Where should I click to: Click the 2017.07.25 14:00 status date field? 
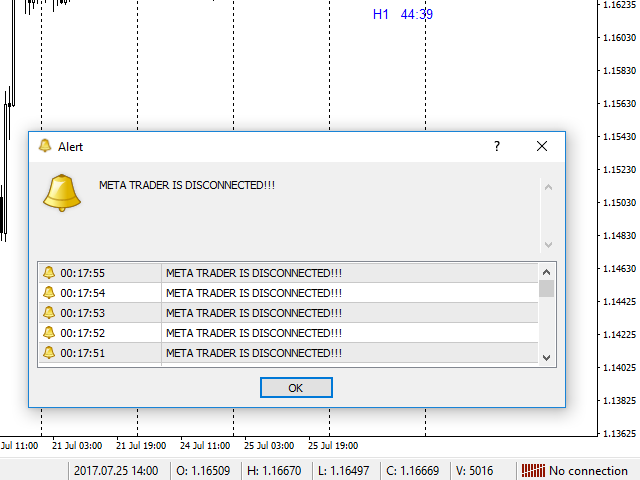113,471
